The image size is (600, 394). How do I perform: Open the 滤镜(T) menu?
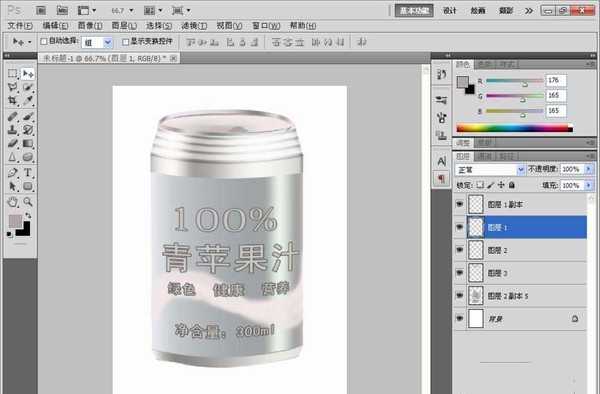coord(194,26)
